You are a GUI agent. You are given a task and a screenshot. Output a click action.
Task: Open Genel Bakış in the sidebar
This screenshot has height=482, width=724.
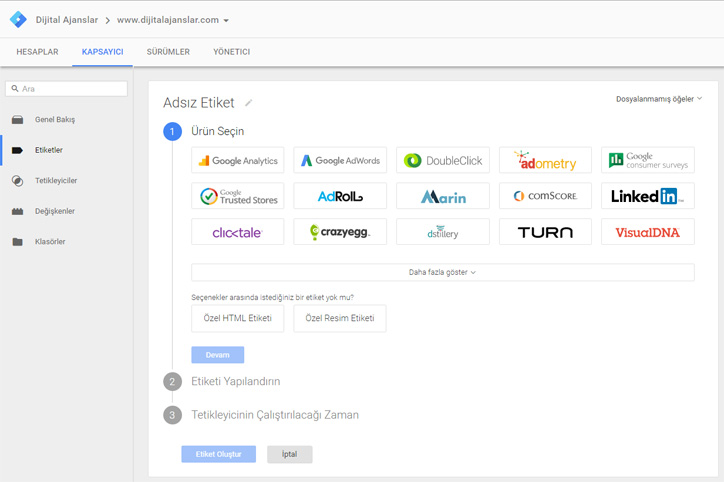coord(55,120)
